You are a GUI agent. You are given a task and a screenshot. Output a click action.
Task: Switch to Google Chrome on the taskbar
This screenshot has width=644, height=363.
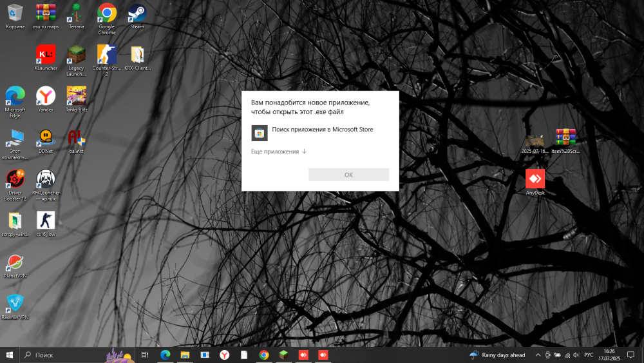pos(263,355)
